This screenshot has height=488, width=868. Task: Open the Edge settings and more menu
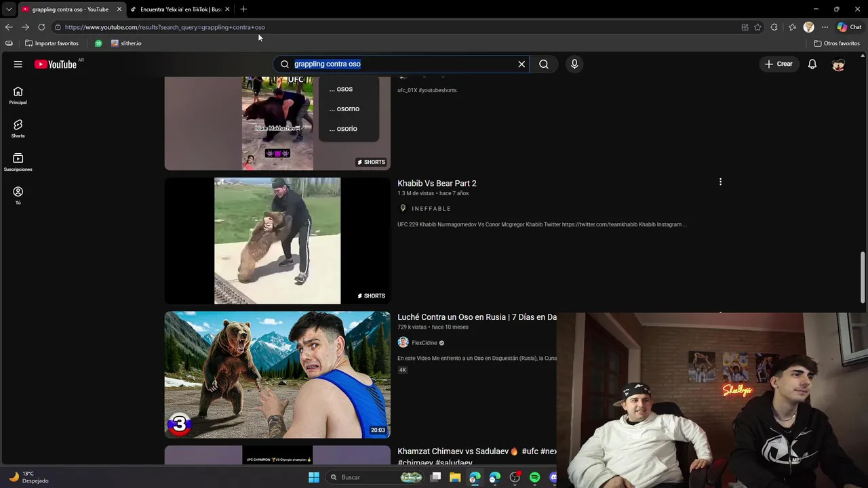825,27
